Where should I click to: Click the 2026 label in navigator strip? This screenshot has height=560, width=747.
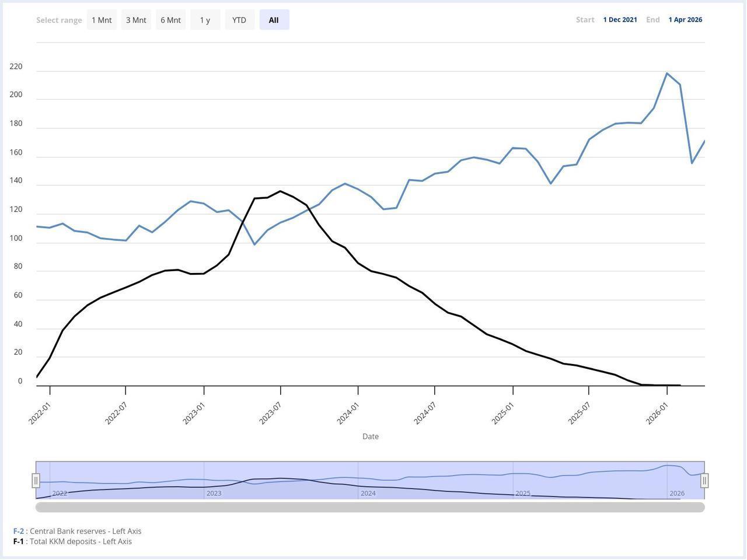pos(676,493)
